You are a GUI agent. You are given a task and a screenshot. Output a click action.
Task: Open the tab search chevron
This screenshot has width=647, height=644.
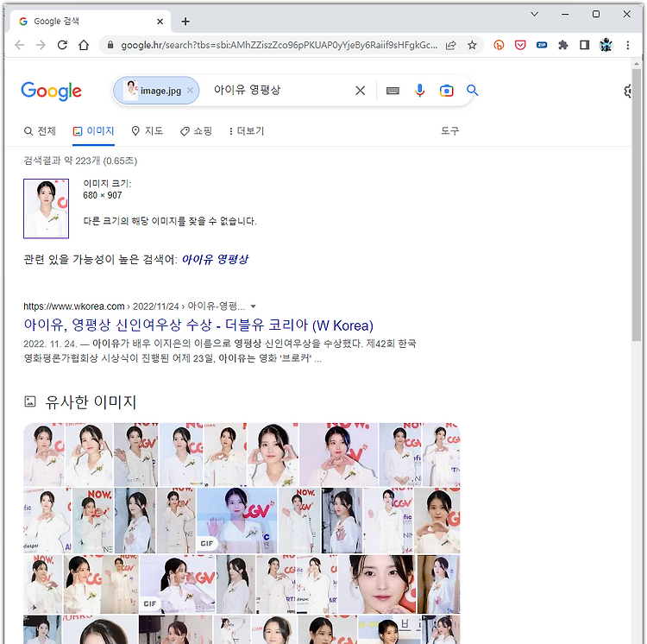[534, 14]
